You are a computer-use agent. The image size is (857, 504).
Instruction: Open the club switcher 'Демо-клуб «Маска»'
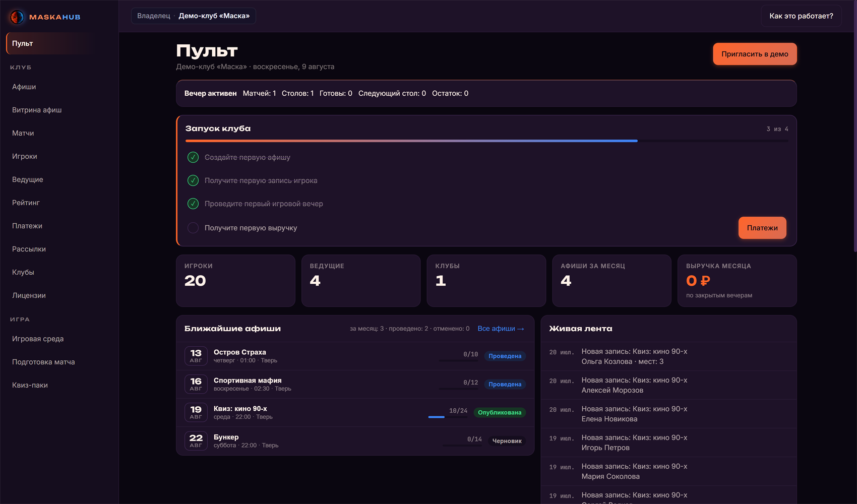pos(194,16)
